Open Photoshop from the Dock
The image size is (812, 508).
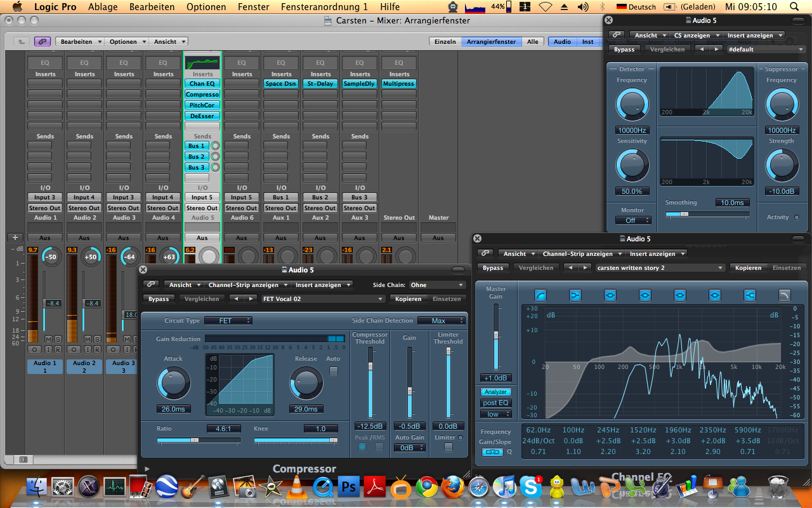tap(348, 487)
